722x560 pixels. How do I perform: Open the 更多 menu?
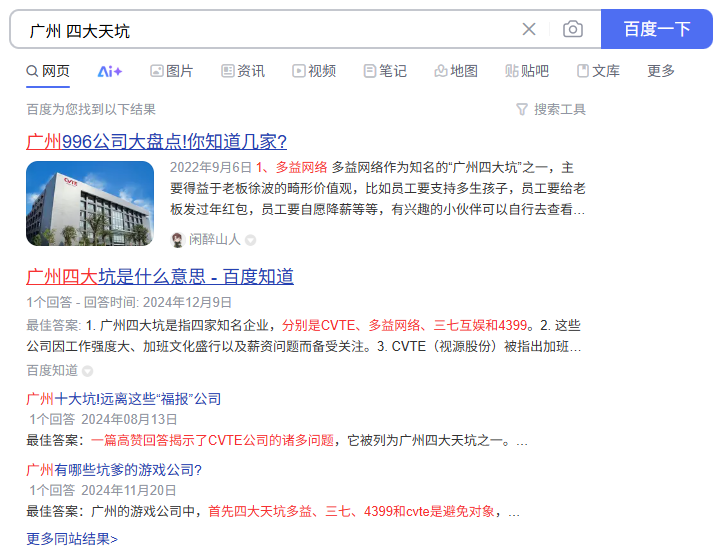coord(661,71)
